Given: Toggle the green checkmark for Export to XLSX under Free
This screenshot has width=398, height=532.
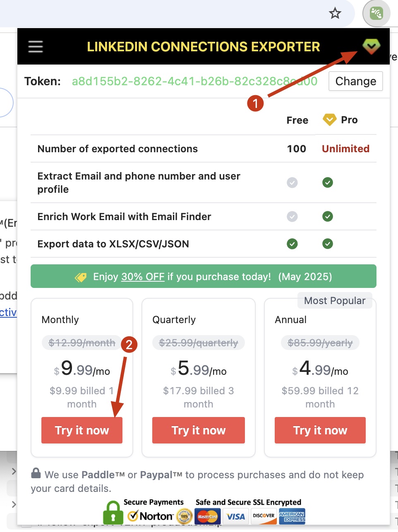Looking at the screenshot, I should [x=292, y=244].
